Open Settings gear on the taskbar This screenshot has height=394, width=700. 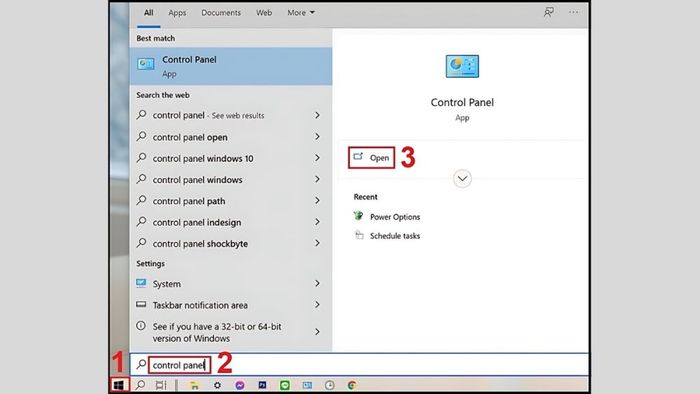[x=217, y=385]
